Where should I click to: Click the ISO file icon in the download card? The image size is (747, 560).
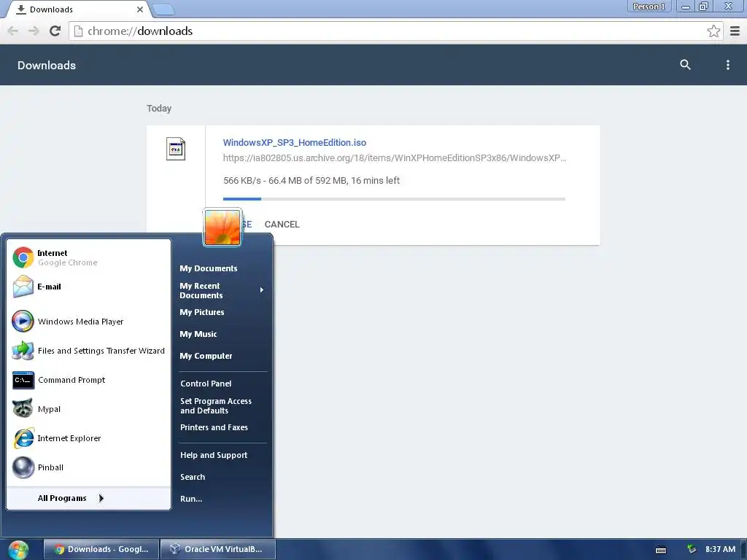pyautogui.click(x=176, y=149)
